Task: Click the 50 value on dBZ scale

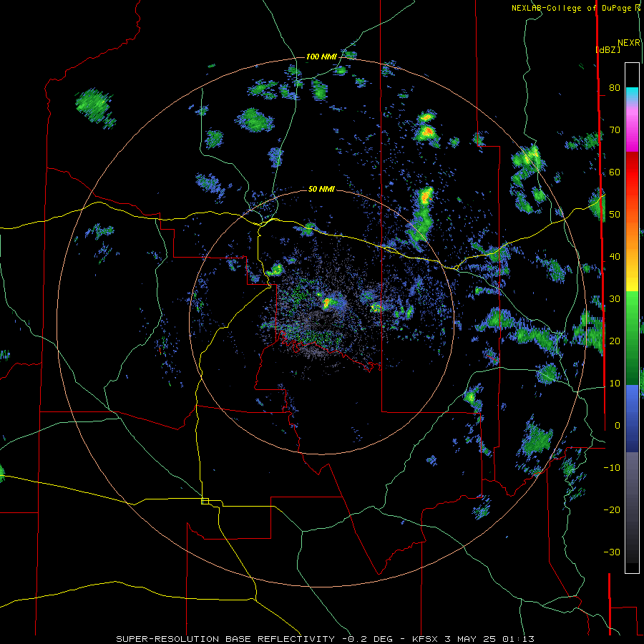Action: tap(615, 215)
